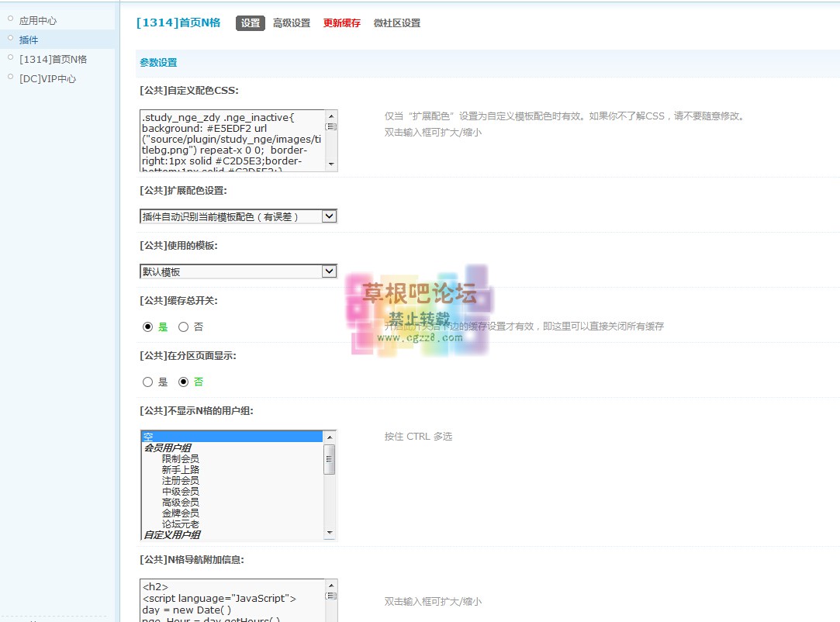The height and width of the screenshot is (622, 840).
Task: Expand the 扩展配色设置 dropdown
Action: point(238,216)
